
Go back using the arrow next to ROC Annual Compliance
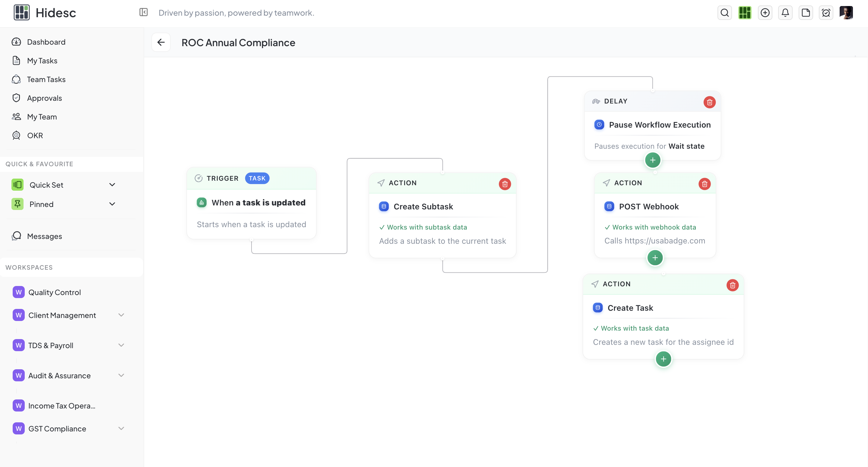[161, 42]
